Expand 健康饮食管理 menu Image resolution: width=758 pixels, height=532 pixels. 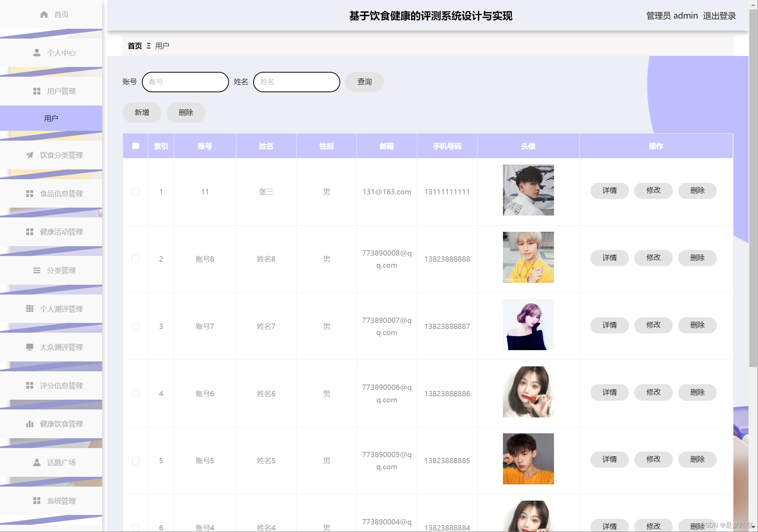click(x=51, y=424)
